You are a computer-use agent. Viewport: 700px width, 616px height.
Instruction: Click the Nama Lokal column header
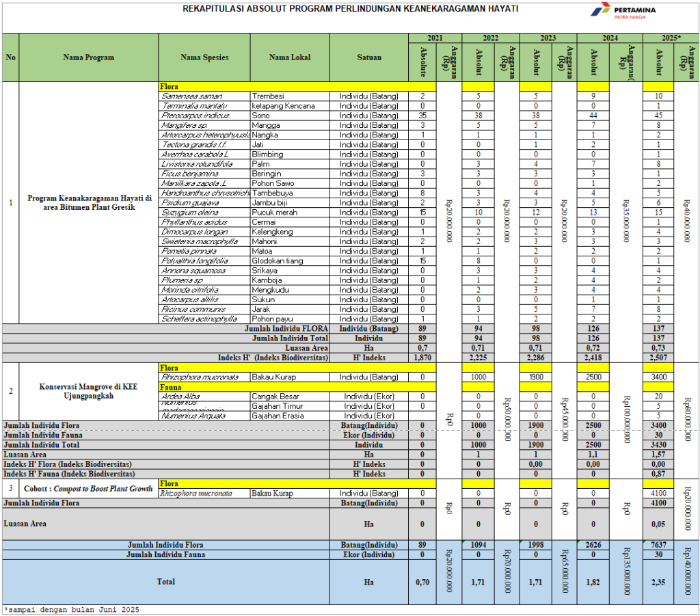290,57
